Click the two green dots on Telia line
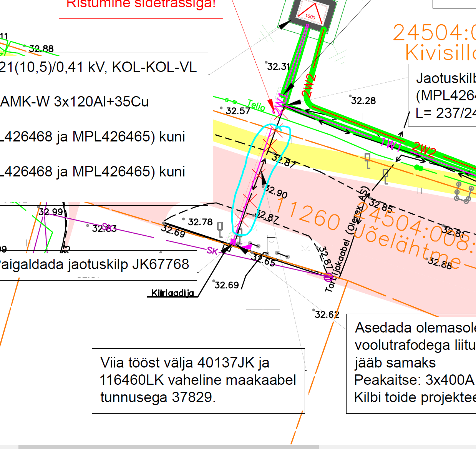The image size is (476, 449). tap(418, 168)
